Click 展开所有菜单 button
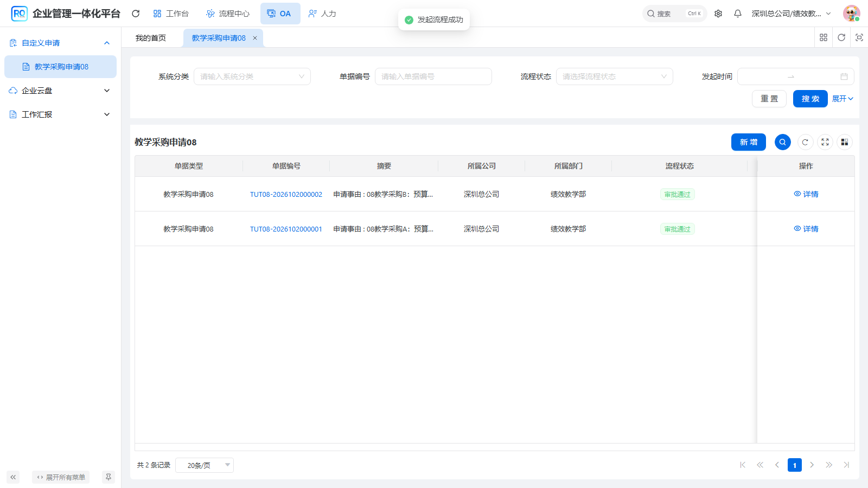 (61, 477)
